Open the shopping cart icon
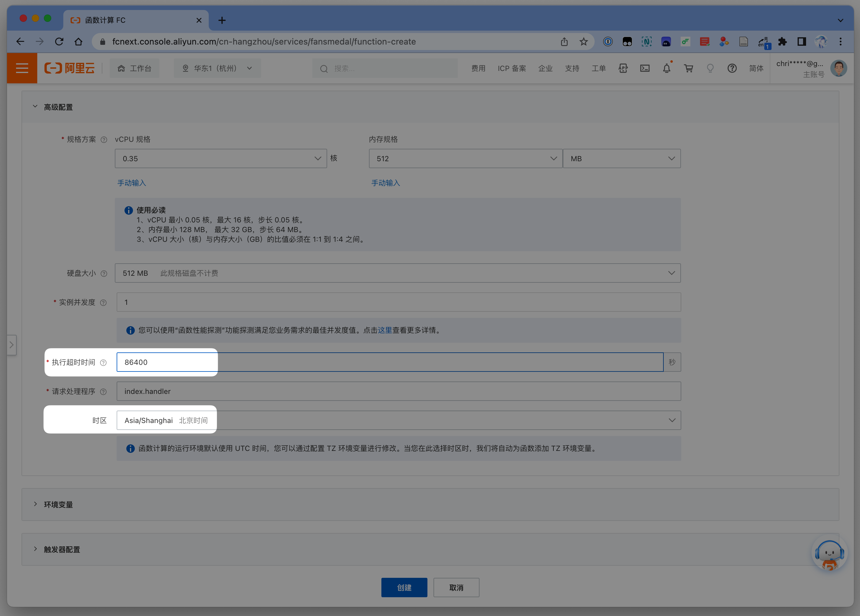This screenshot has height=616, width=860. 688,68
